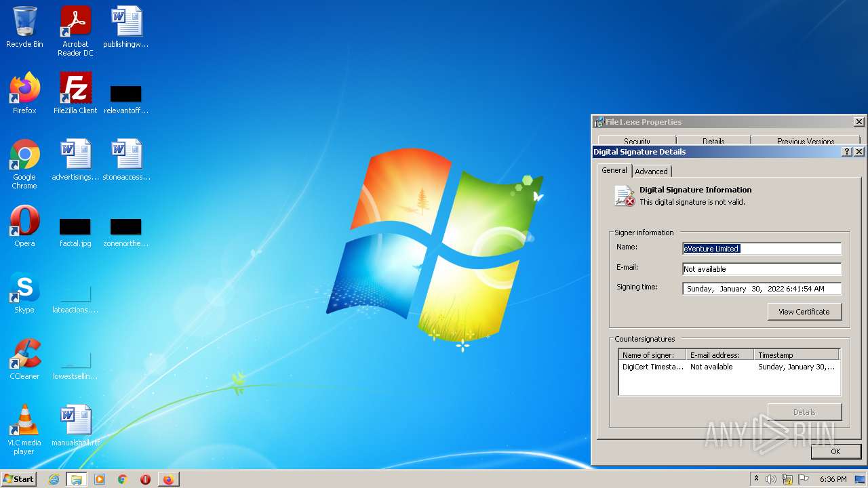Click OK in Digital Signature Details
Screen dimensions: 868x488
click(x=835, y=451)
